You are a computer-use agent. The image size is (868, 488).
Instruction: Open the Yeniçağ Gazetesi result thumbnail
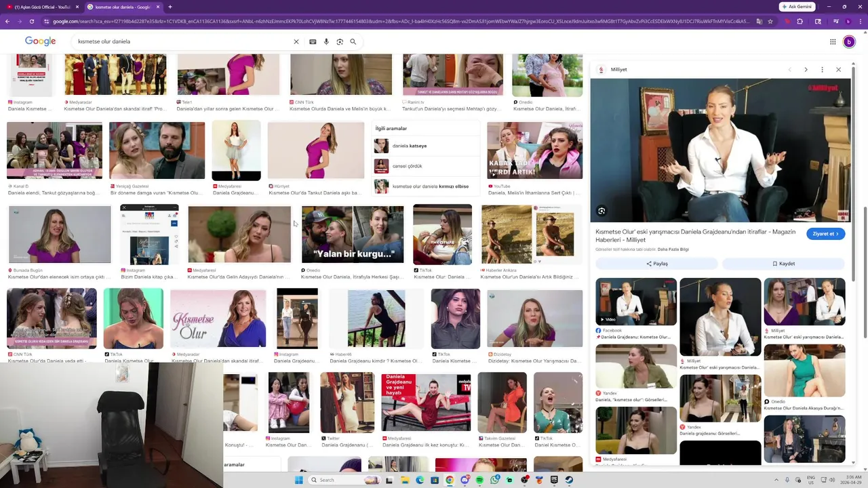click(x=157, y=150)
